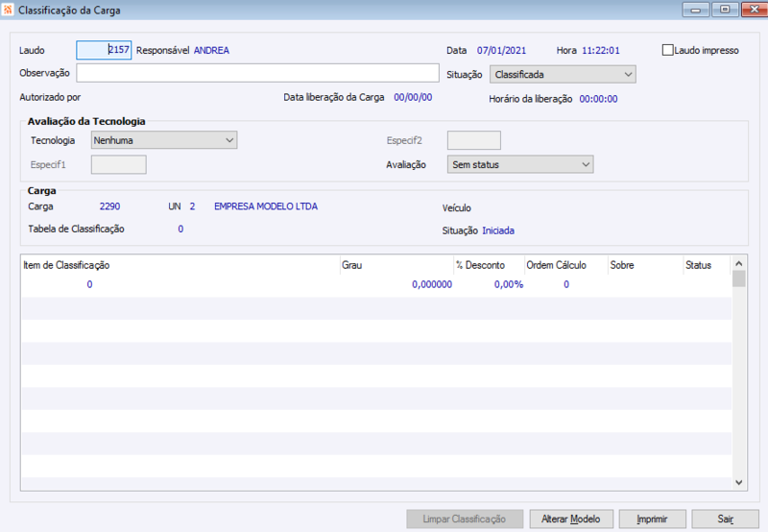
Task: Click the Limpar Classificação button
Action: (x=465, y=519)
